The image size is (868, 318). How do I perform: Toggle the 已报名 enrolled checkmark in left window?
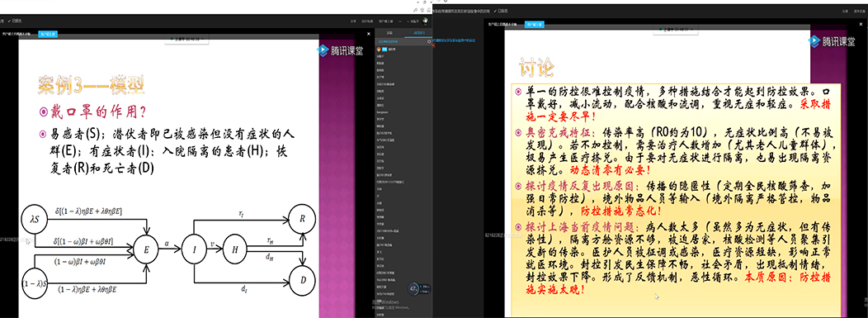pyautogui.click(x=14, y=21)
